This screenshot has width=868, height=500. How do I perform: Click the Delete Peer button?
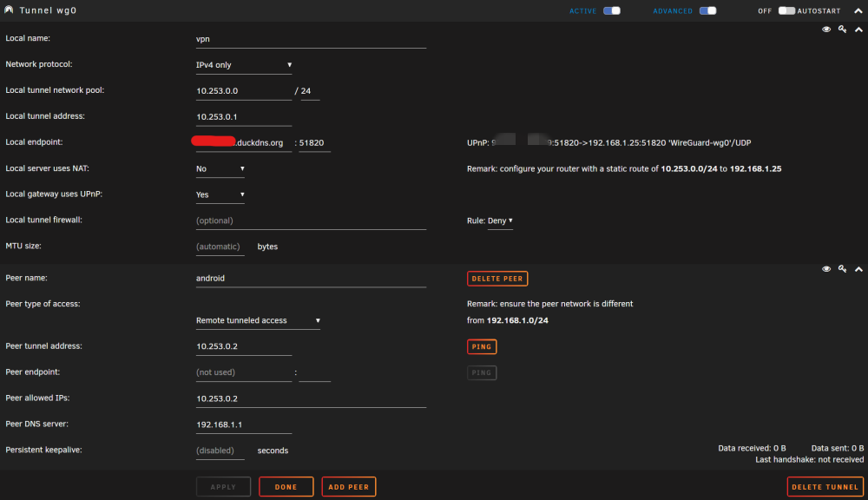pos(497,279)
